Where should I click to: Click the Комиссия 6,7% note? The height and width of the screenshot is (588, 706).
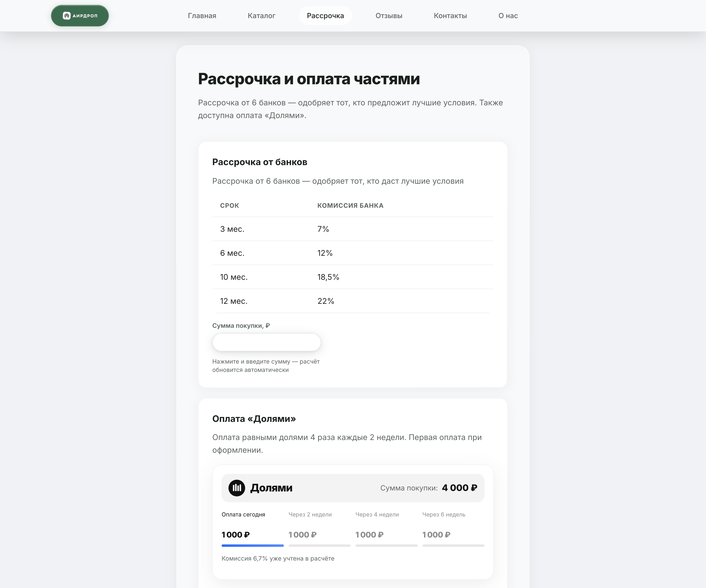[278, 558]
